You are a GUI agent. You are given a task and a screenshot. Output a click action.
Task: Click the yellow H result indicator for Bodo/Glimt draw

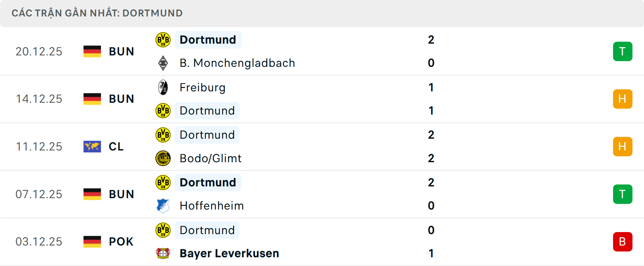pos(623,146)
